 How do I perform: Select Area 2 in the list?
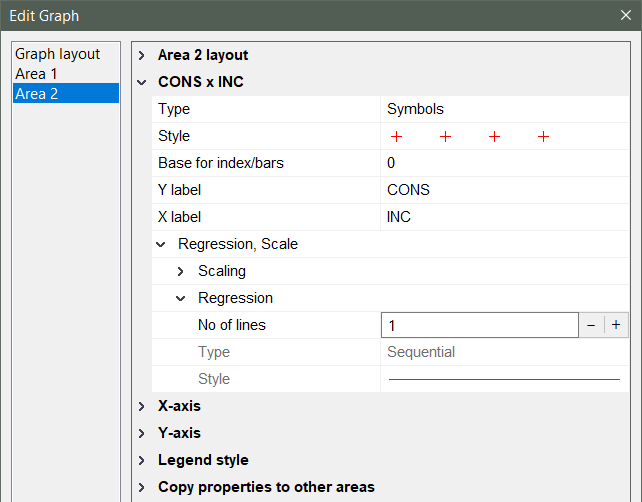(x=37, y=94)
